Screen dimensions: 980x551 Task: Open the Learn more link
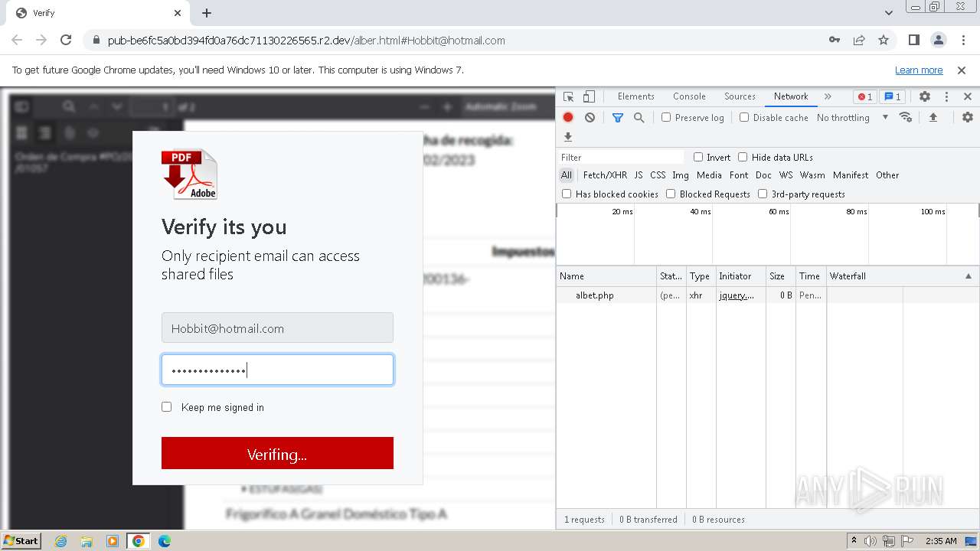tap(919, 70)
